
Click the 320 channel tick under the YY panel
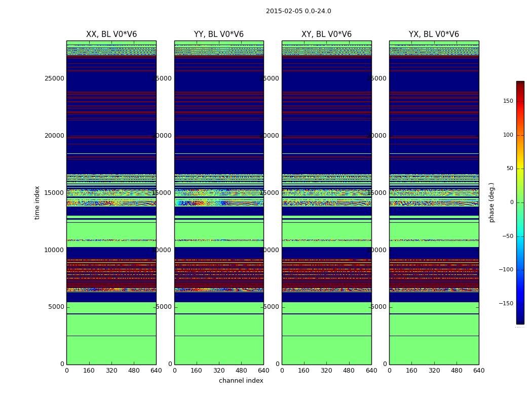(219, 371)
